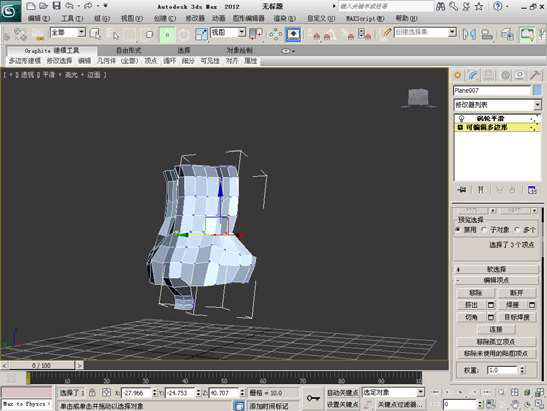Switch to the Graphite 建模工具 tab
The height and width of the screenshot is (411, 547).
coord(52,51)
